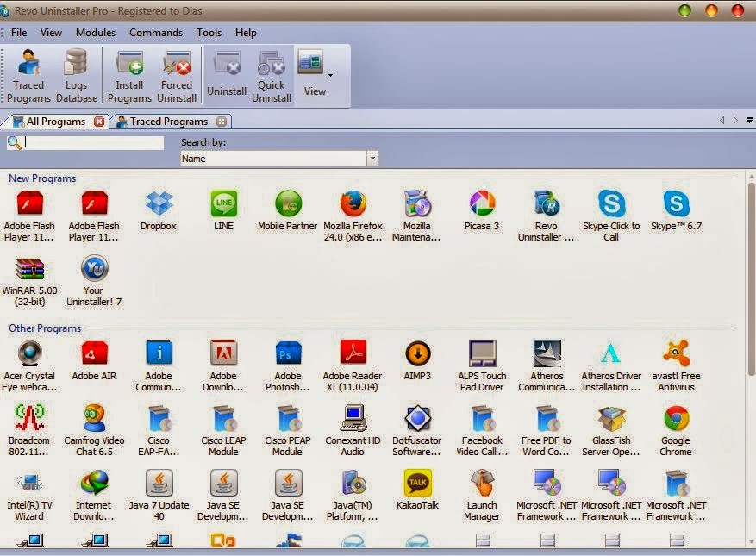756x556 pixels.
Task: Click Quick Uninstall toolbar button
Action: click(x=272, y=76)
